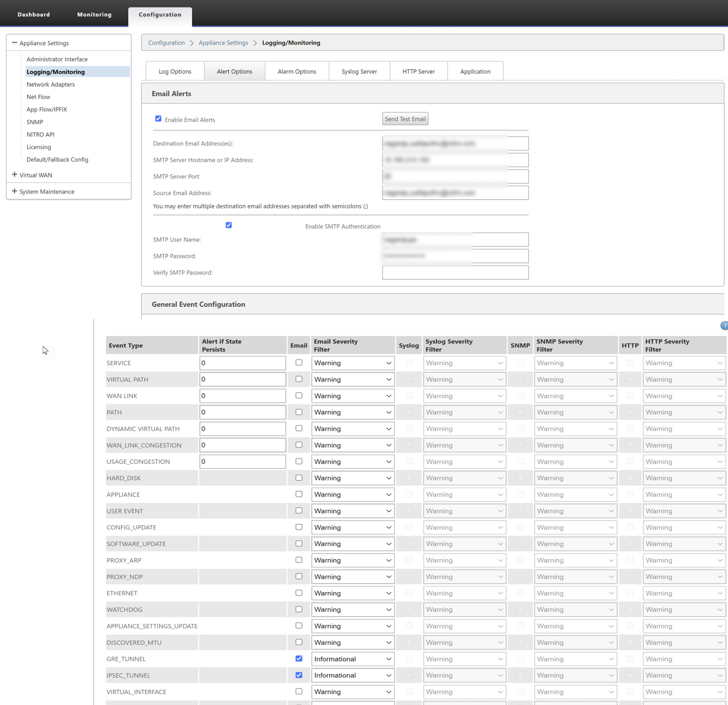Check Email box for ETHERNET event
This screenshot has width=728, height=705.
299,592
